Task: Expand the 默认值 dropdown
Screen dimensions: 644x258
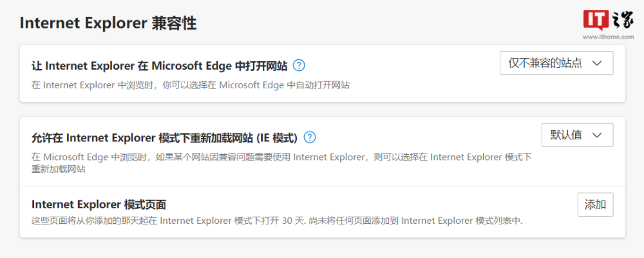Action: pyautogui.click(x=577, y=135)
